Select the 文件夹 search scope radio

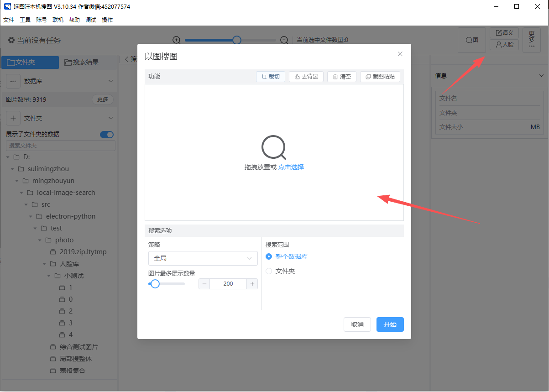coord(269,271)
